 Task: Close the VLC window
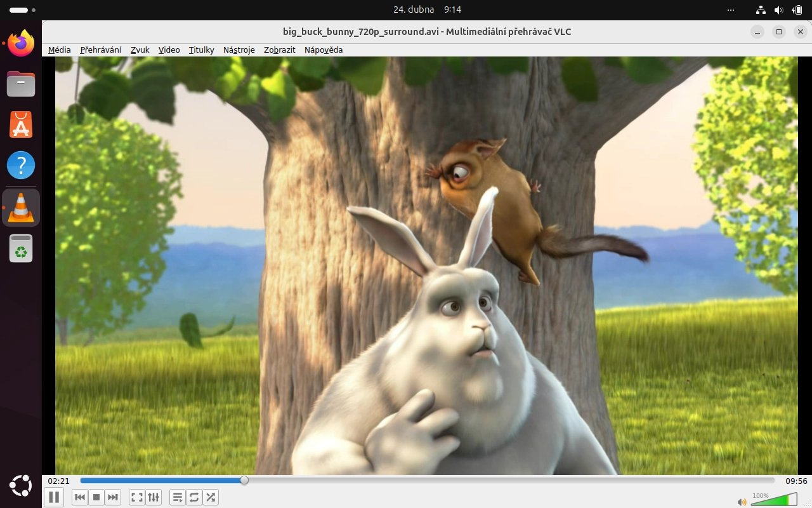click(x=799, y=32)
